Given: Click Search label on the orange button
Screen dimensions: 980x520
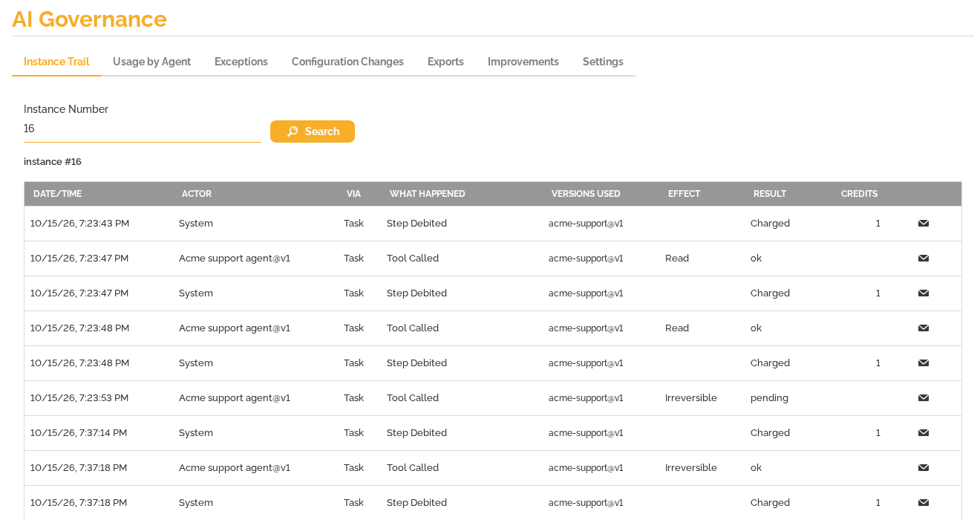Looking at the screenshot, I should click(x=322, y=131).
